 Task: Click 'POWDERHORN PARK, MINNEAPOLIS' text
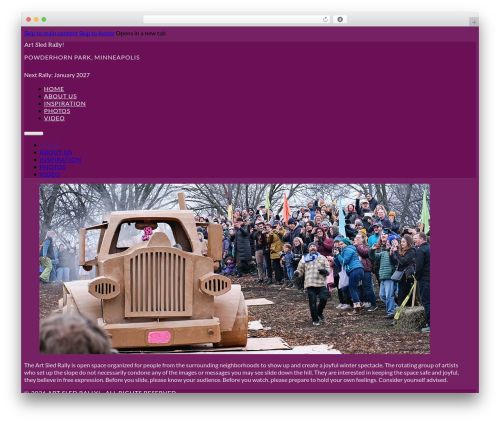click(82, 57)
